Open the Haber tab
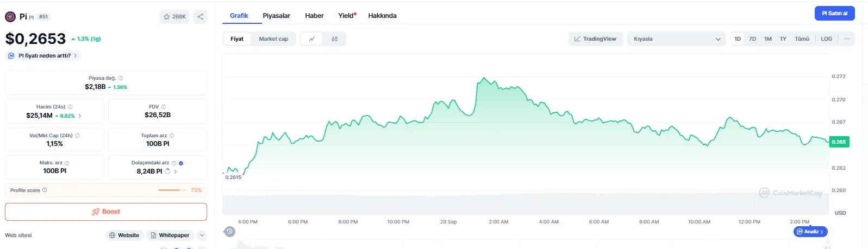 [314, 16]
